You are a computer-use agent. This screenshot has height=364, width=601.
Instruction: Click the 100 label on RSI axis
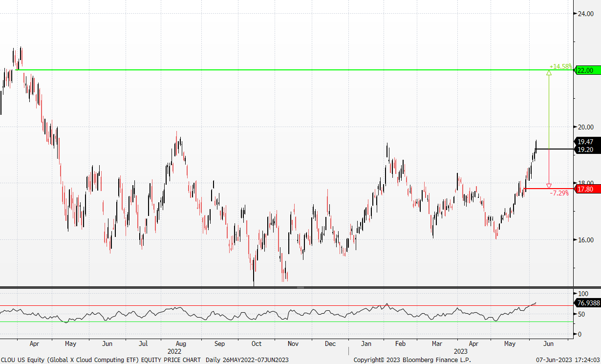click(582, 294)
